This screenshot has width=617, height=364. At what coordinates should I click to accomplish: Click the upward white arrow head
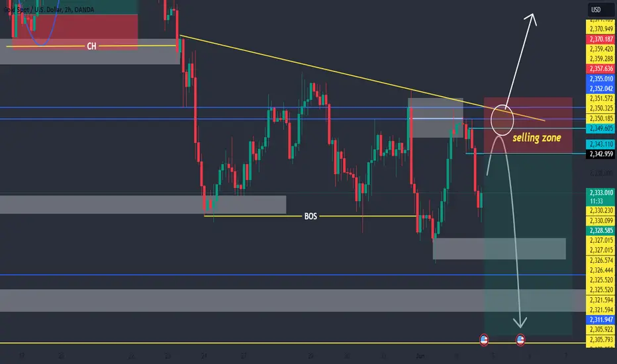point(531,19)
